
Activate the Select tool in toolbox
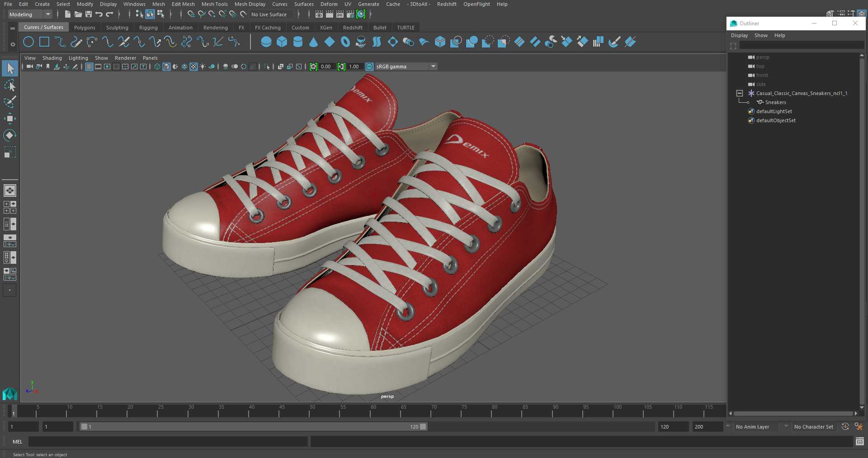click(10, 68)
